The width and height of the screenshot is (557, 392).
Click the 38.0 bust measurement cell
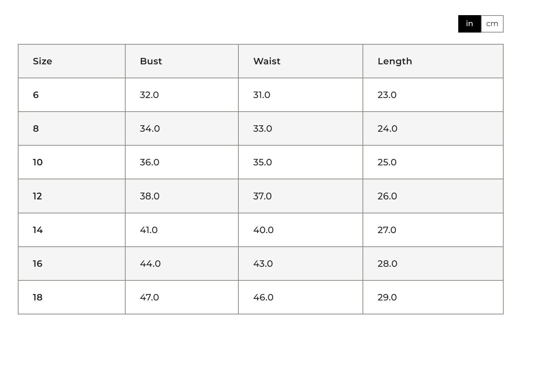pos(182,196)
